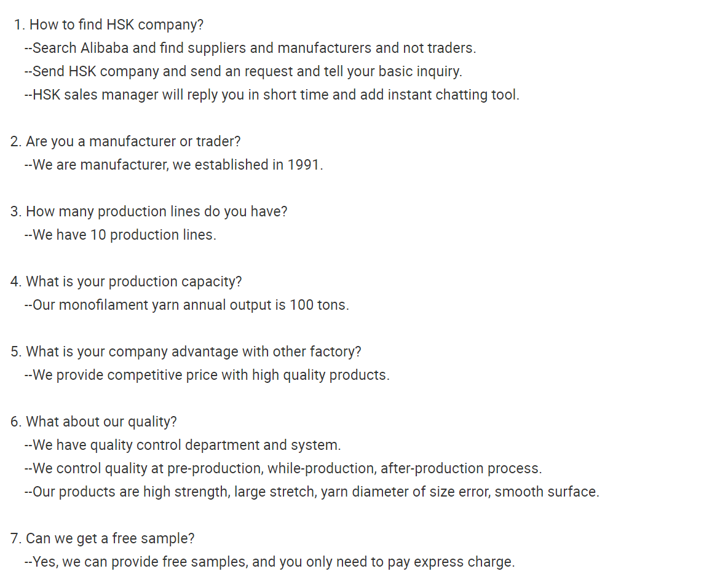The height and width of the screenshot is (582, 728).
Task: Click the number '100 tons' in output answer
Action: (x=319, y=305)
